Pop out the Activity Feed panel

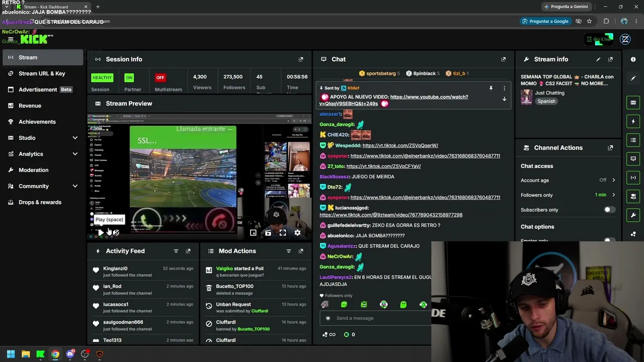point(188,251)
